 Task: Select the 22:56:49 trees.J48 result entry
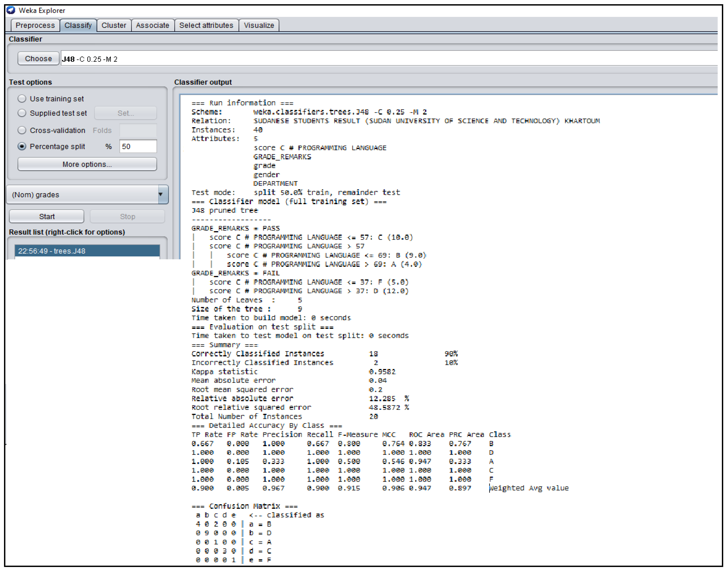coord(87,251)
